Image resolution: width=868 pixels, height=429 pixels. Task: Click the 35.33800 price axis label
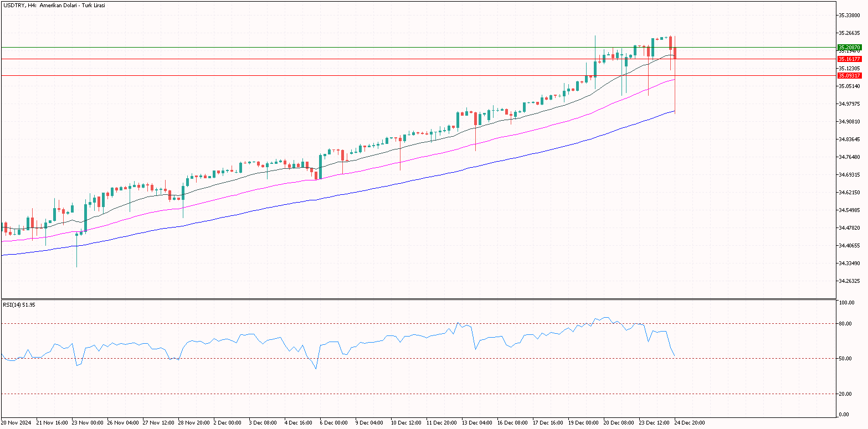[849, 15]
